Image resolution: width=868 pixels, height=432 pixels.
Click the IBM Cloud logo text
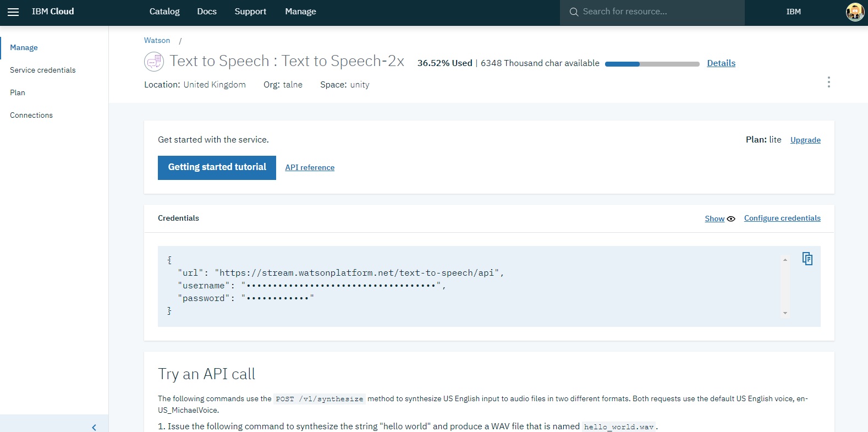pos(53,12)
